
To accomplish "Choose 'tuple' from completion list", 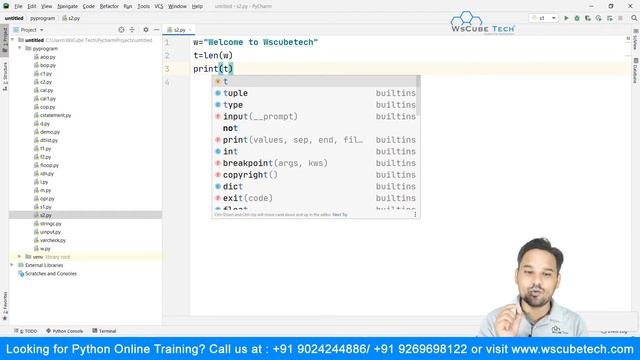I will click(315, 93).
